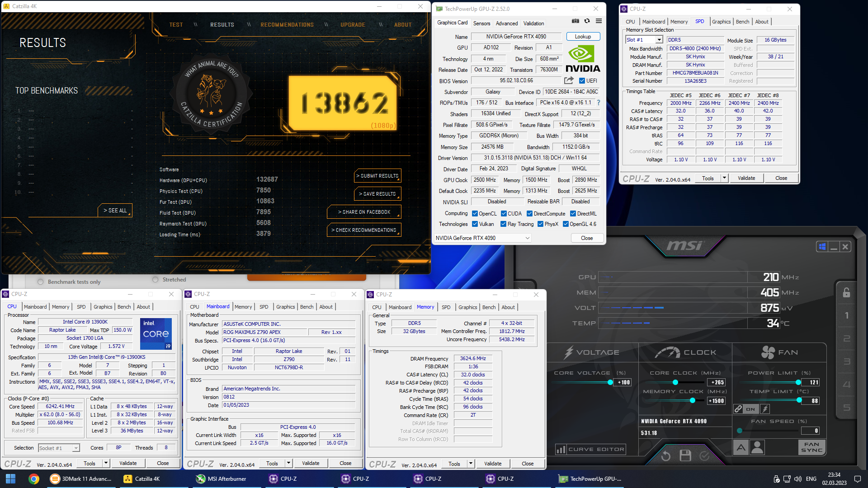Click the Afterburner profile lock icon
The width and height of the screenshot is (868, 488).
(x=846, y=292)
